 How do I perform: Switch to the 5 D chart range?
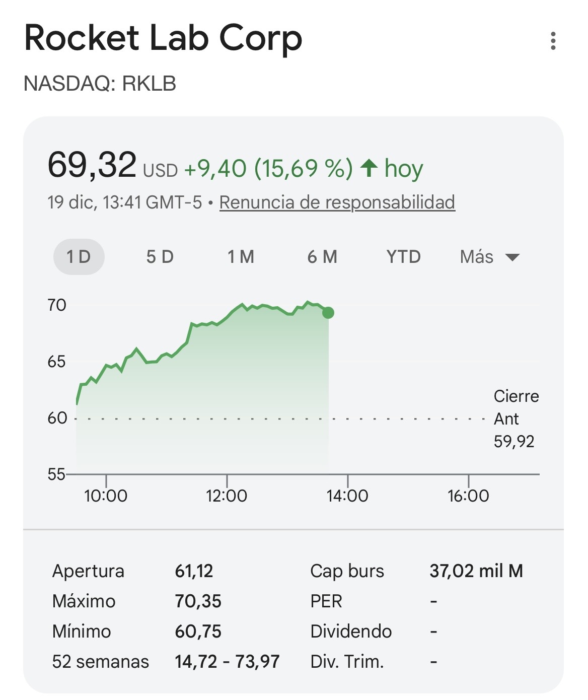[x=160, y=257]
